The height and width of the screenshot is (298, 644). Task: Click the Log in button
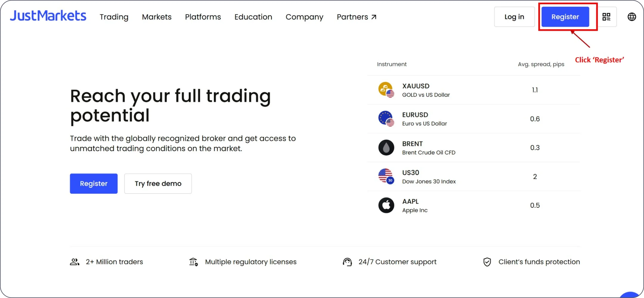tap(514, 17)
